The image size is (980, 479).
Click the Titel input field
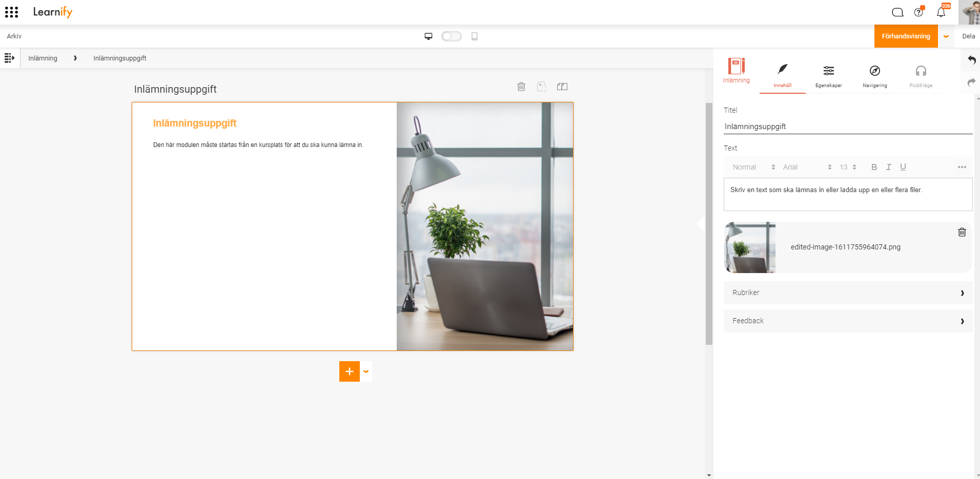[x=848, y=127]
